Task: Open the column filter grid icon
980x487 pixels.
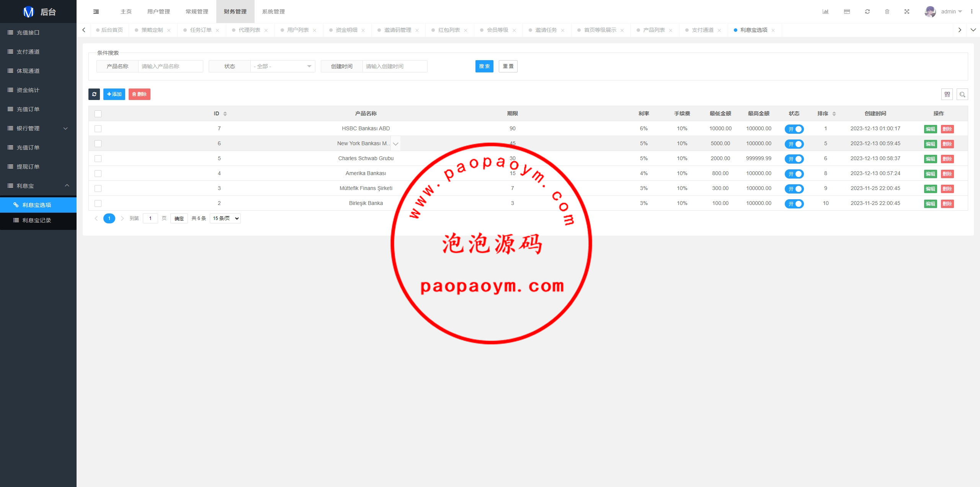Action: click(947, 94)
